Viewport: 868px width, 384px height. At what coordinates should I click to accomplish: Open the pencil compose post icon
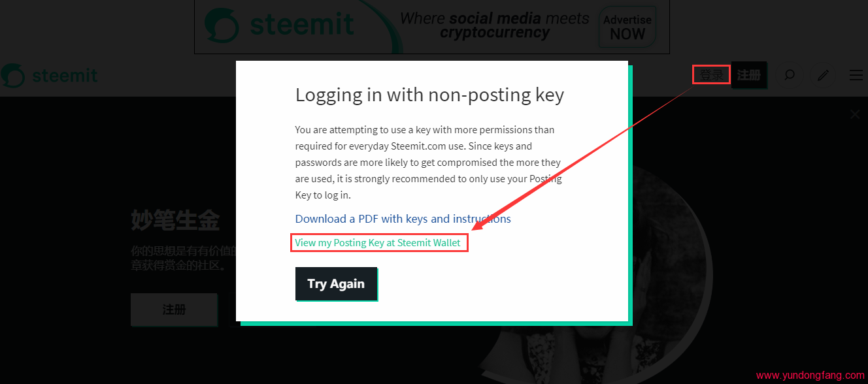tap(823, 76)
